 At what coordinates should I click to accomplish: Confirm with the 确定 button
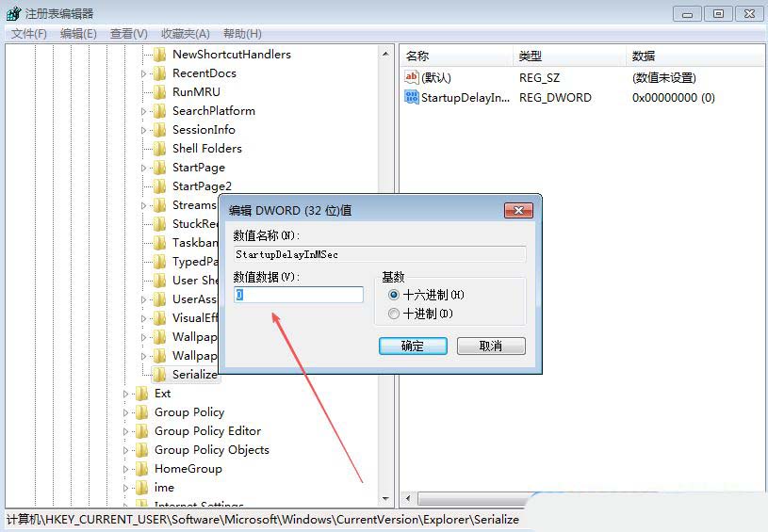(413, 346)
